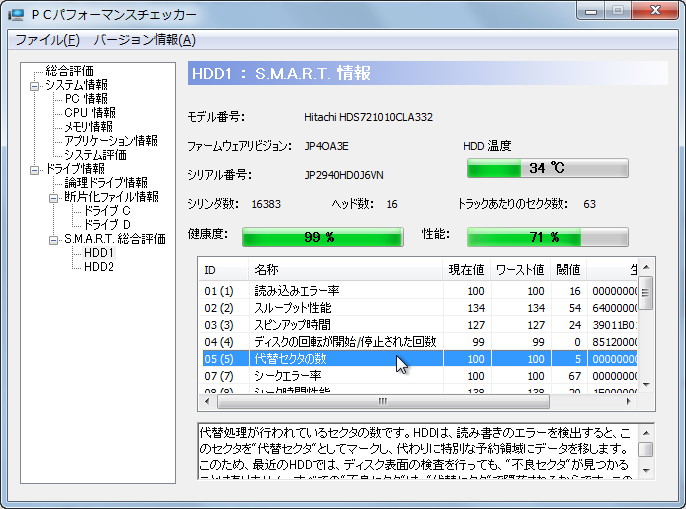This screenshot has height=509, width=686.
Task: Click ID cell 02 (2)
Action: (x=219, y=308)
